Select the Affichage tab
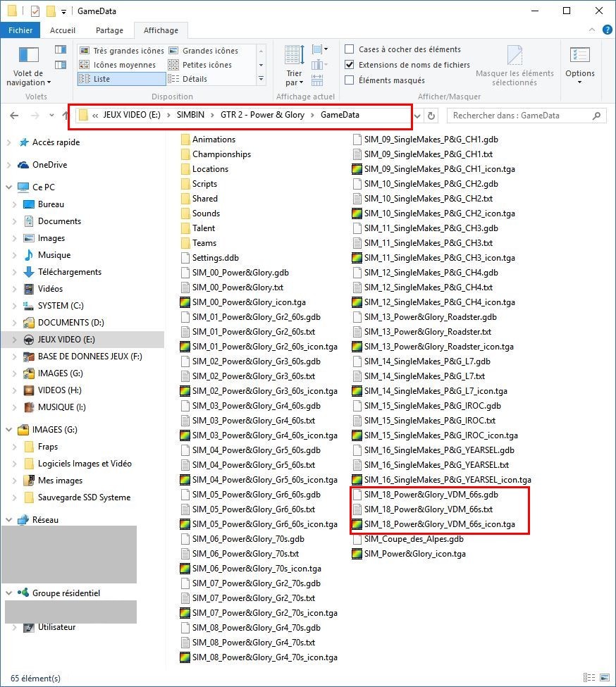Viewport: 616px width, 687px height. (x=161, y=30)
